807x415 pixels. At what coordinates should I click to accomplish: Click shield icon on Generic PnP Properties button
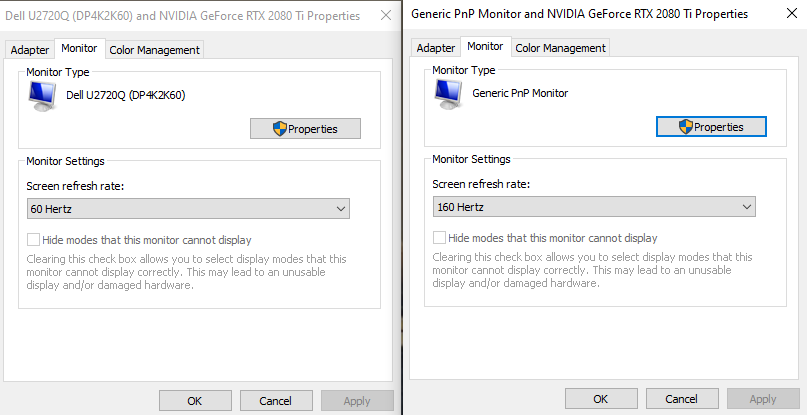click(x=686, y=127)
